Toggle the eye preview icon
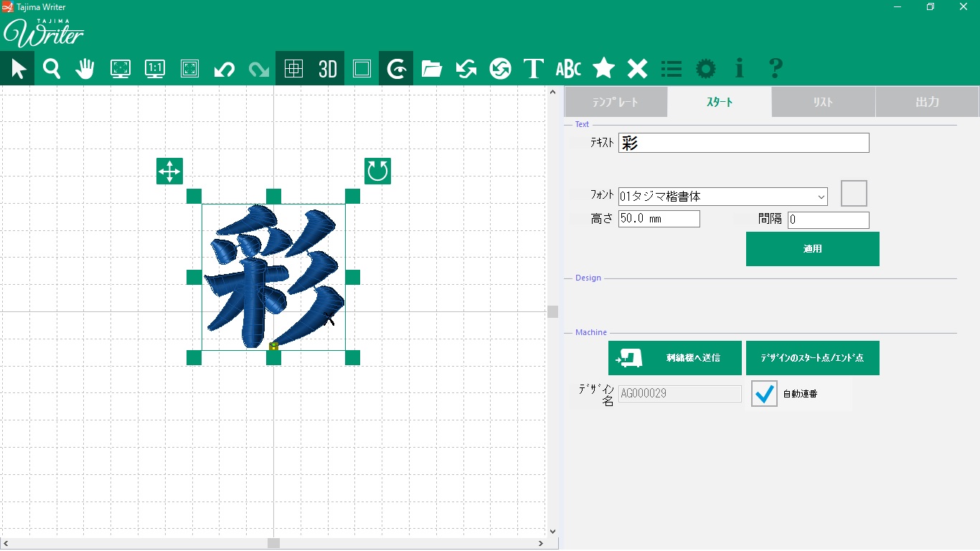The image size is (980, 551). tap(396, 68)
